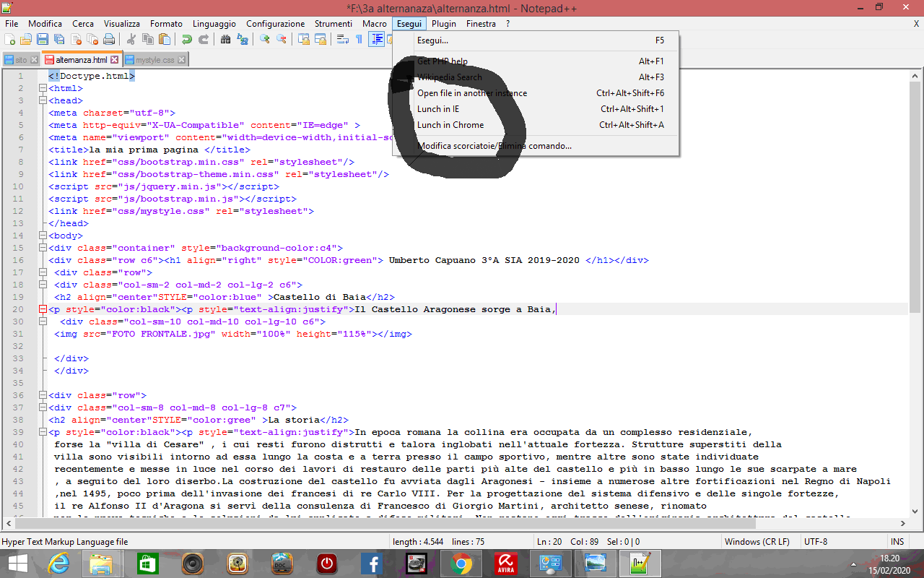Toggle show all characters pilcrow icon

click(x=359, y=39)
